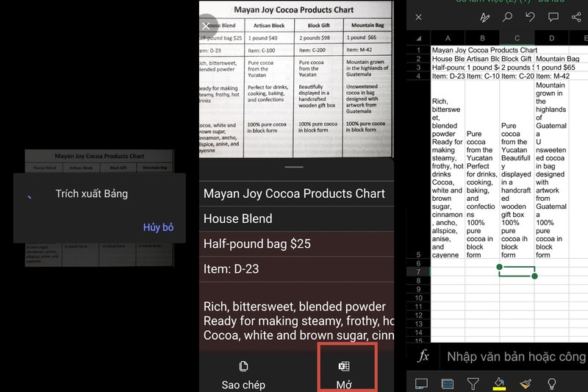Tap the dimmed table thumbnail title behind dialog
Viewport: 588px width, 392px height.
99,156
